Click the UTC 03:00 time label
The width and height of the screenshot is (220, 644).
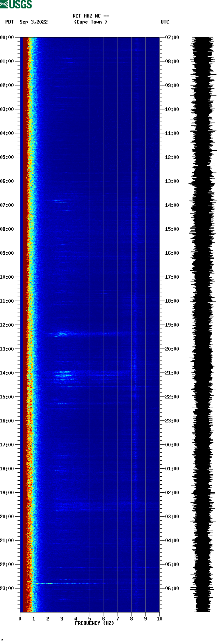[x=172, y=517]
